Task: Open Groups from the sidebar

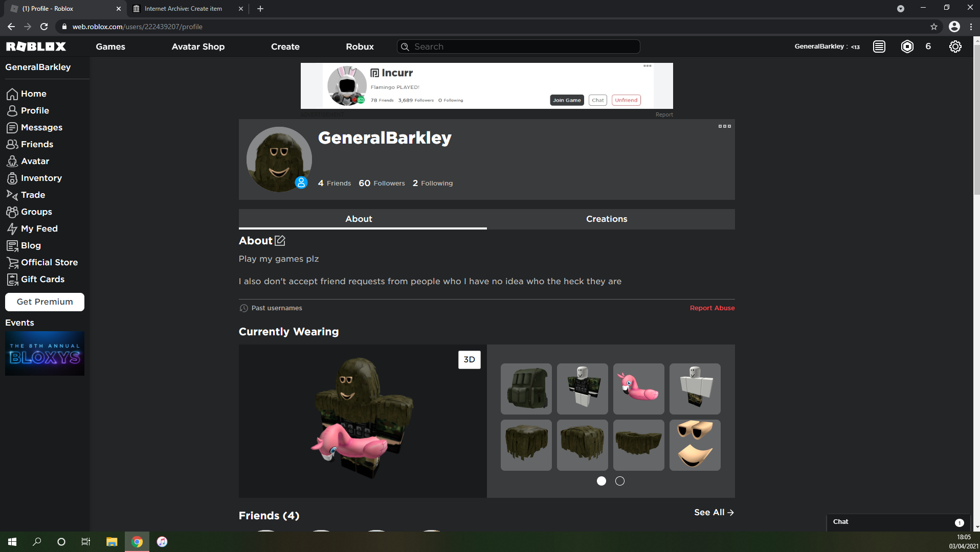Action: point(29,212)
